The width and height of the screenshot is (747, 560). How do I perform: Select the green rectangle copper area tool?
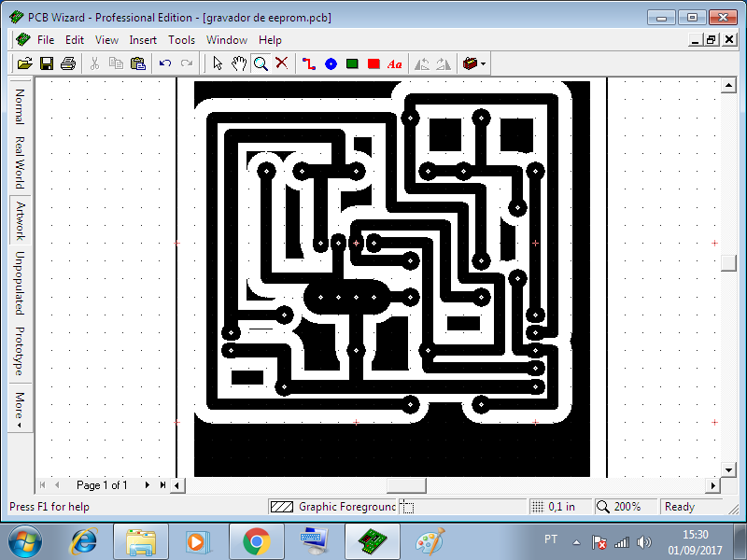pyautogui.click(x=352, y=63)
